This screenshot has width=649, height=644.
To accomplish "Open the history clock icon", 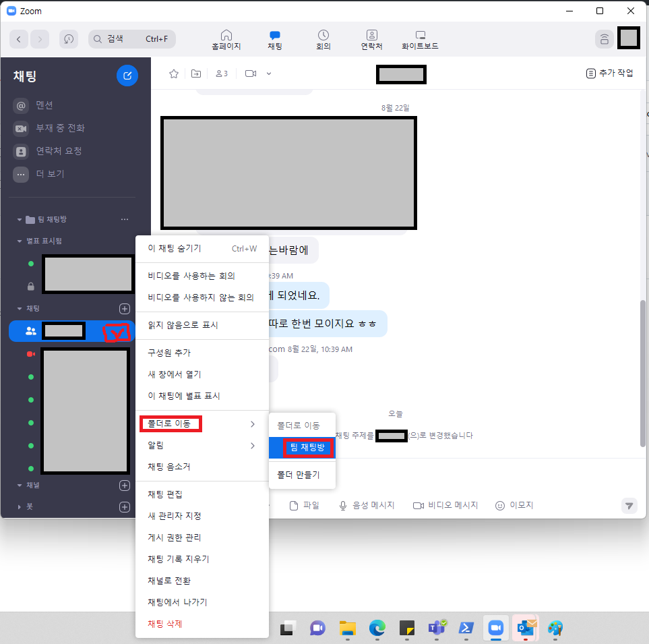I will 69,39.
